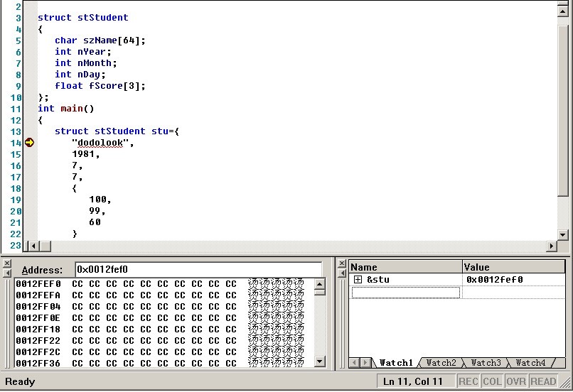Viewport: 573px width, 392px height.
Task: Expand the &stu watch entry
Action: coord(358,280)
